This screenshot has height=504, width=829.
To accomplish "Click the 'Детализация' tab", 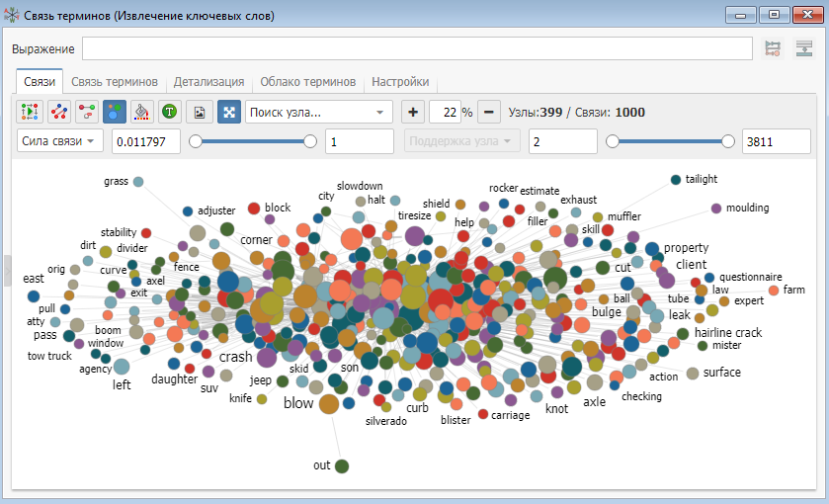I will (x=208, y=82).
